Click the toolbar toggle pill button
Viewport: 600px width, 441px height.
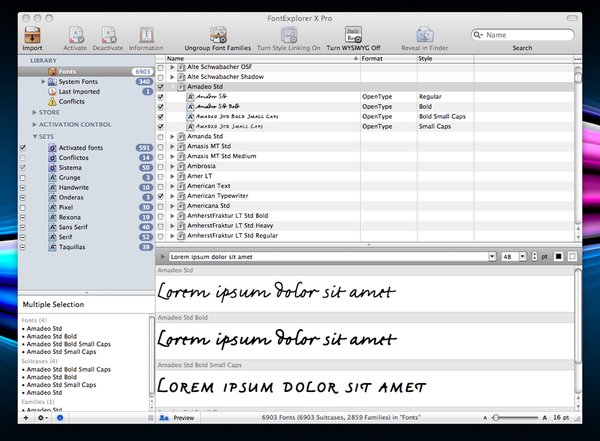pyautogui.click(x=572, y=18)
